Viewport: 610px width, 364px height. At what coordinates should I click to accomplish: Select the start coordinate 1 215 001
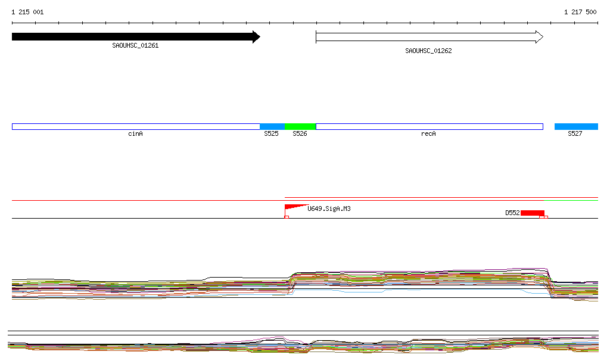(x=27, y=12)
